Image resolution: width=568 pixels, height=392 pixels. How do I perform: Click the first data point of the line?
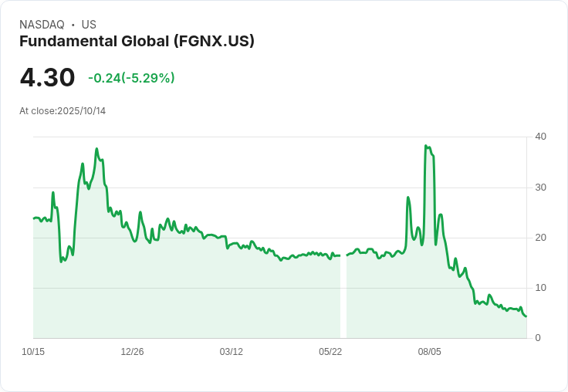34,218
